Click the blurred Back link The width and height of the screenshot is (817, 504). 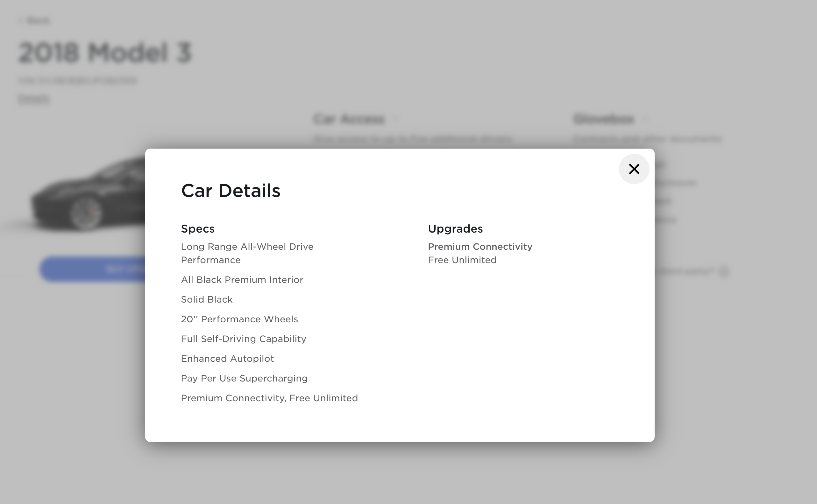coord(38,21)
